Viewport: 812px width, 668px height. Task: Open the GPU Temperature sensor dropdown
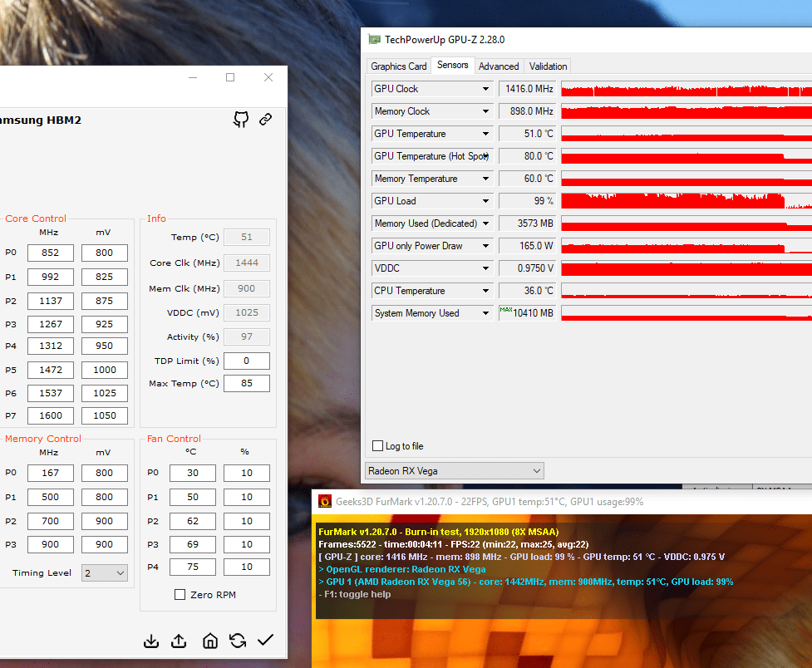[x=431, y=134]
